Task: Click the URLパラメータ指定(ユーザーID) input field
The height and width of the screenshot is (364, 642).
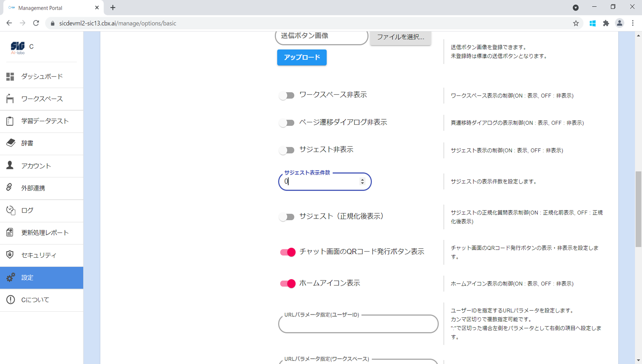Action: [x=358, y=324]
